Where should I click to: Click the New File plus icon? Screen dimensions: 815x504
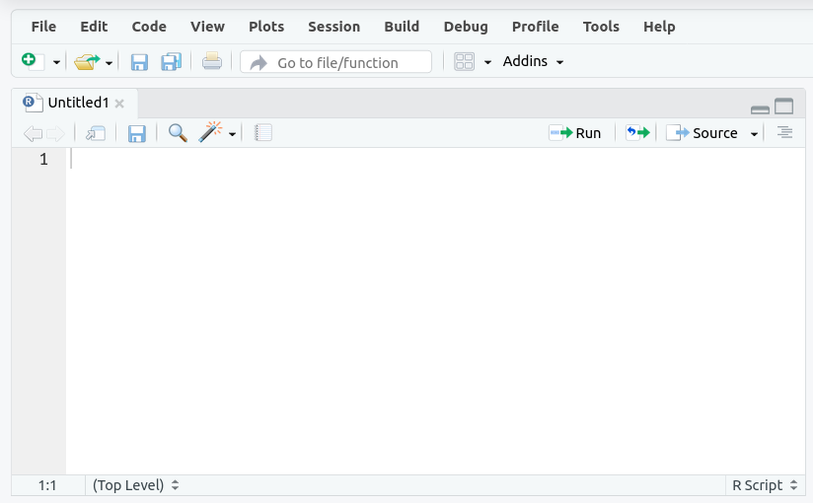(x=30, y=62)
